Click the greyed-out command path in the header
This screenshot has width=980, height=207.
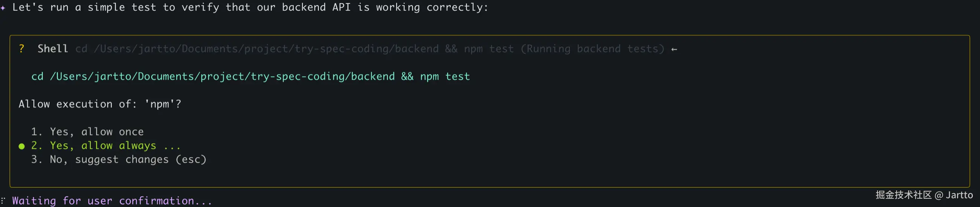point(266,49)
